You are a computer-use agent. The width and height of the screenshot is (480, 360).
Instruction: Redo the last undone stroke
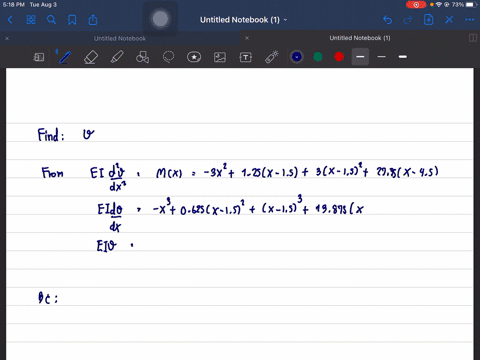click(408, 20)
